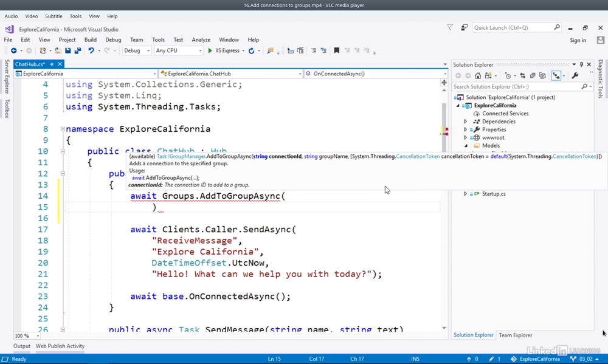Screen dimensions: 608x364
Task: Expand the Dependencies node
Action: coord(466,122)
